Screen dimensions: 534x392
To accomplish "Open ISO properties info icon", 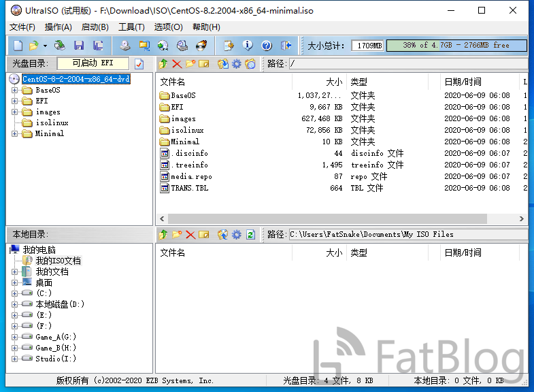I will click(248, 46).
